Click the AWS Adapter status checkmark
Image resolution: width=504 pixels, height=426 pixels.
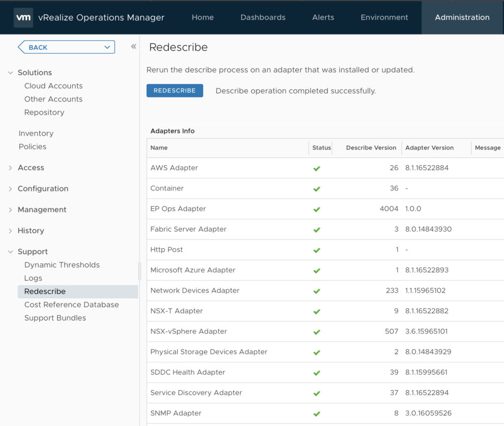(316, 168)
